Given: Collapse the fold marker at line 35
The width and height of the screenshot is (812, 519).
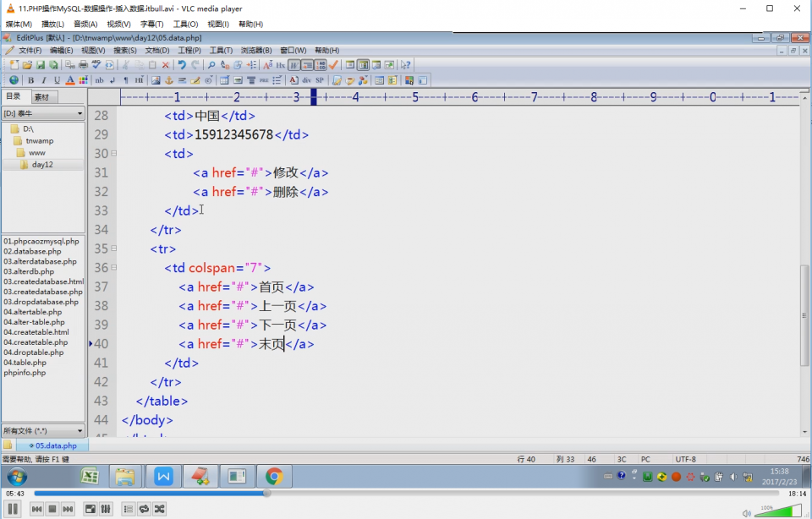Looking at the screenshot, I should tap(113, 249).
